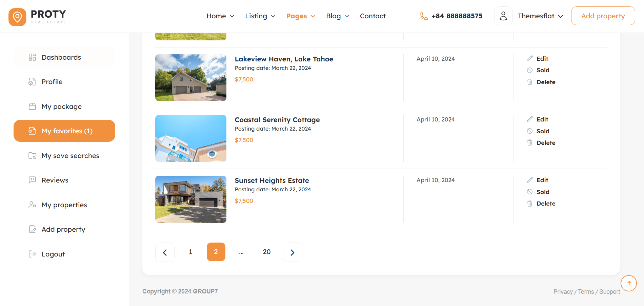
Task: Open the Blog dropdown menu
Action: point(337,16)
